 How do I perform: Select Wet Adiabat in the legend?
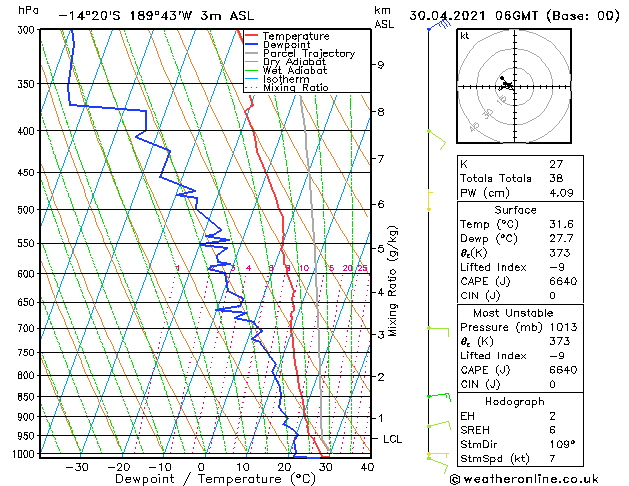click(293, 71)
